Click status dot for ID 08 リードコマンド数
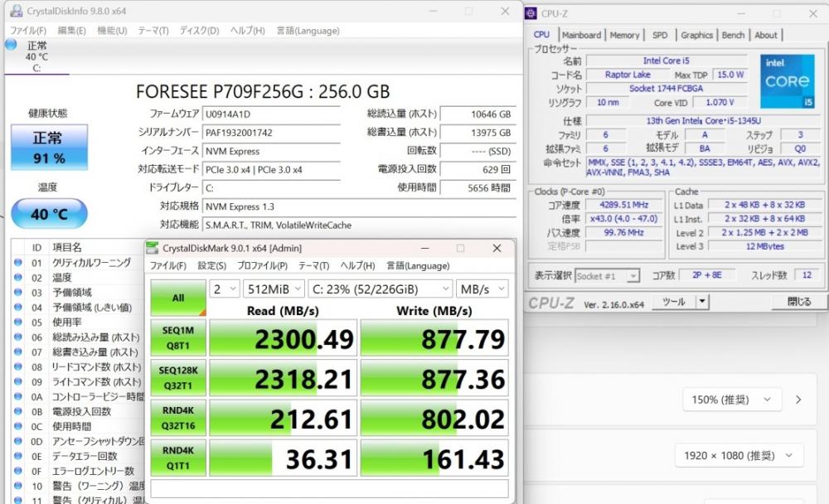Viewport: 829px width, 504px height. pyautogui.click(x=18, y=366)
